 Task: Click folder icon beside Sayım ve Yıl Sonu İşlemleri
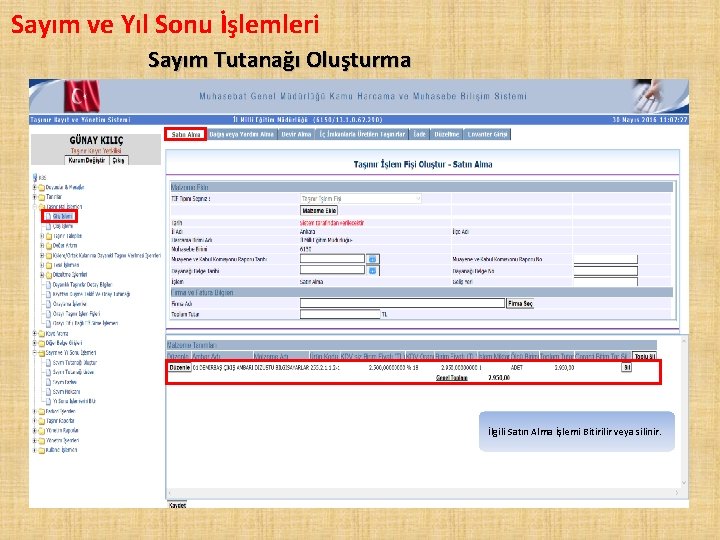tap(41, 353)
